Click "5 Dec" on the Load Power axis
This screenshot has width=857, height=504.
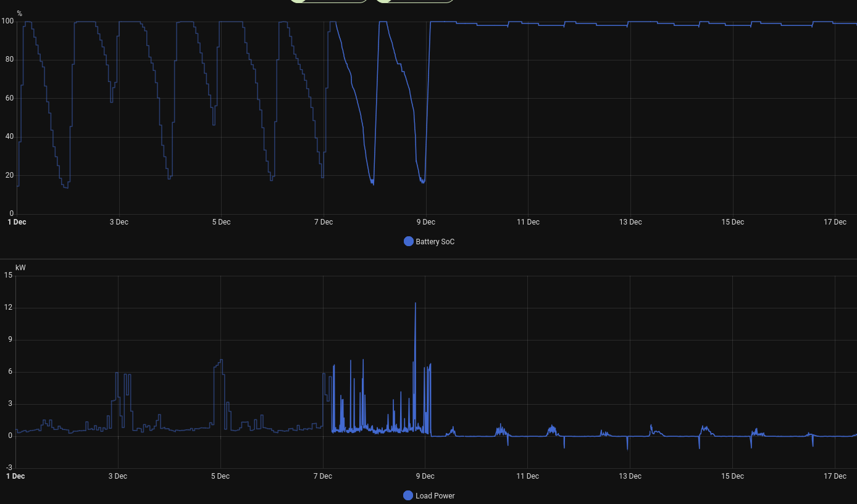click(220, 476)
